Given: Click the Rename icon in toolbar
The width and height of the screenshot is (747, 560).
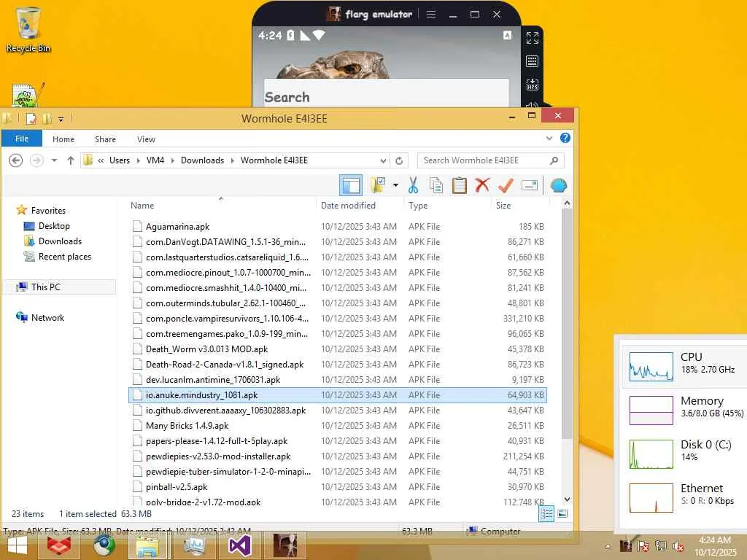Looking at the screenshot, I should tap(530, 185).
